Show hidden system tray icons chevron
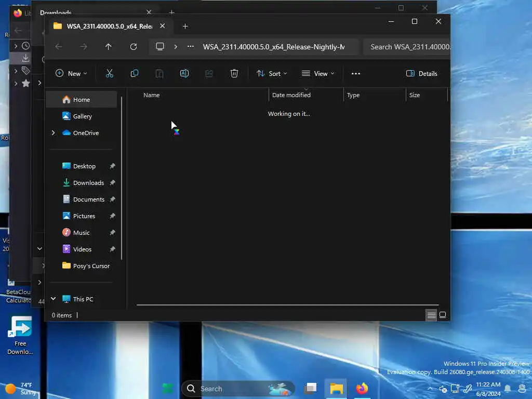The height and width of the screenshot is (399, 532). point(430,389)
